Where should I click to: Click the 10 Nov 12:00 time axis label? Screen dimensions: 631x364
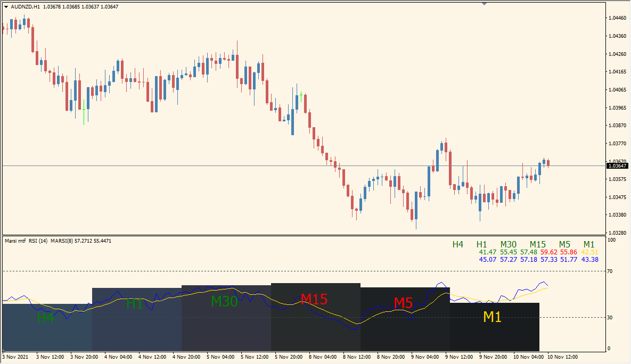563,357
